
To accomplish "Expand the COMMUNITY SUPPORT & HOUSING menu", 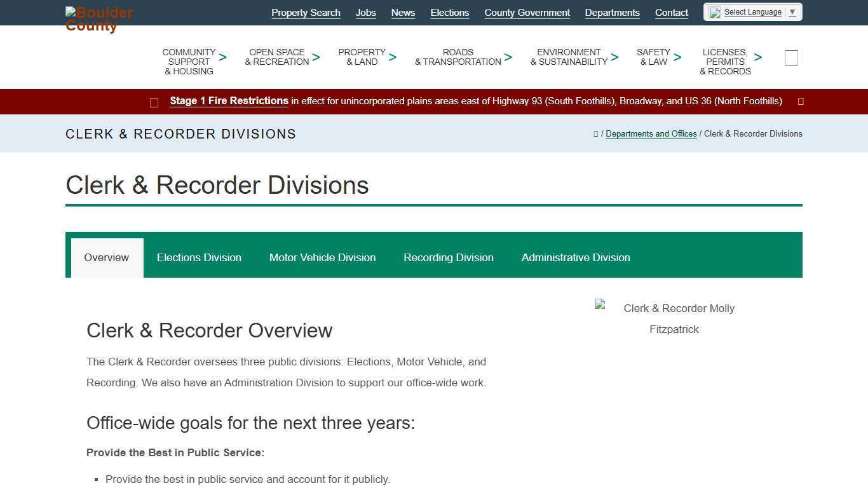I will (x=222, y=57).
